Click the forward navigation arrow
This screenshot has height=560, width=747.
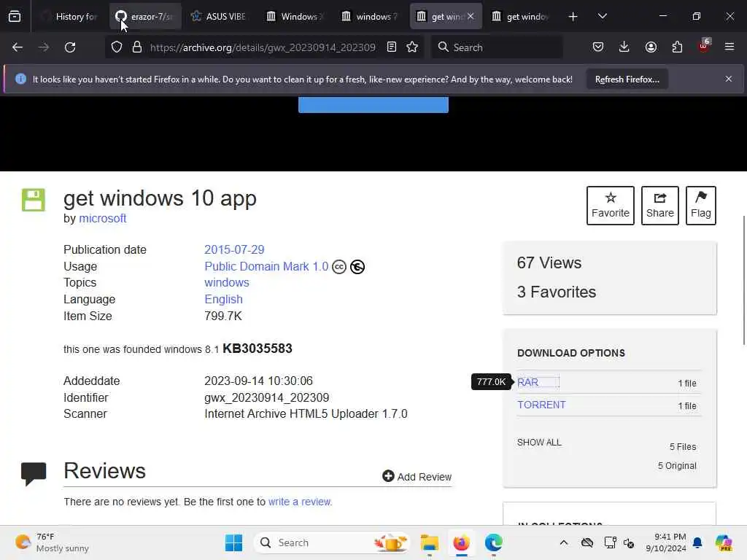point(43,47)
